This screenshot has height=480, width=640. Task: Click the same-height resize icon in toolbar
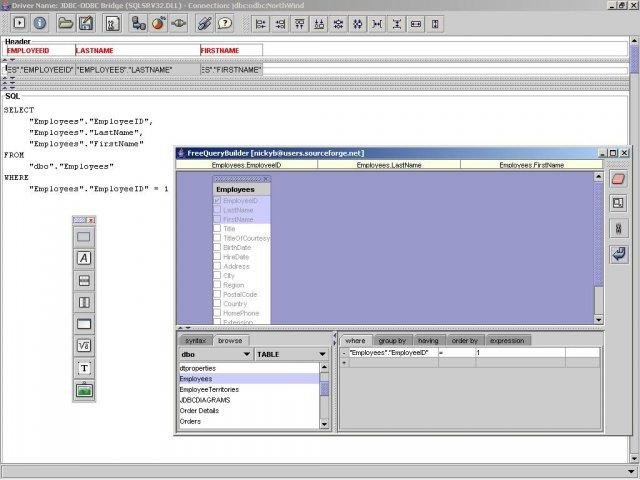click(435, 24)
